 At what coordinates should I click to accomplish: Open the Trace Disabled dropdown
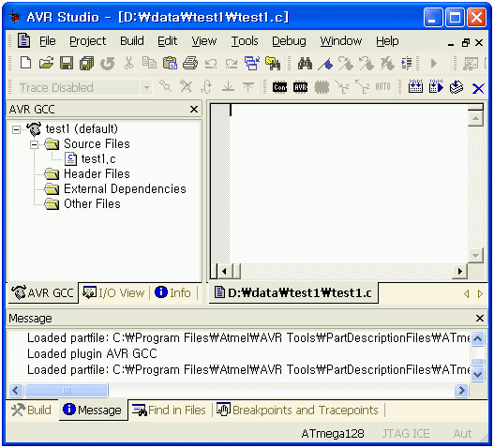146,87
